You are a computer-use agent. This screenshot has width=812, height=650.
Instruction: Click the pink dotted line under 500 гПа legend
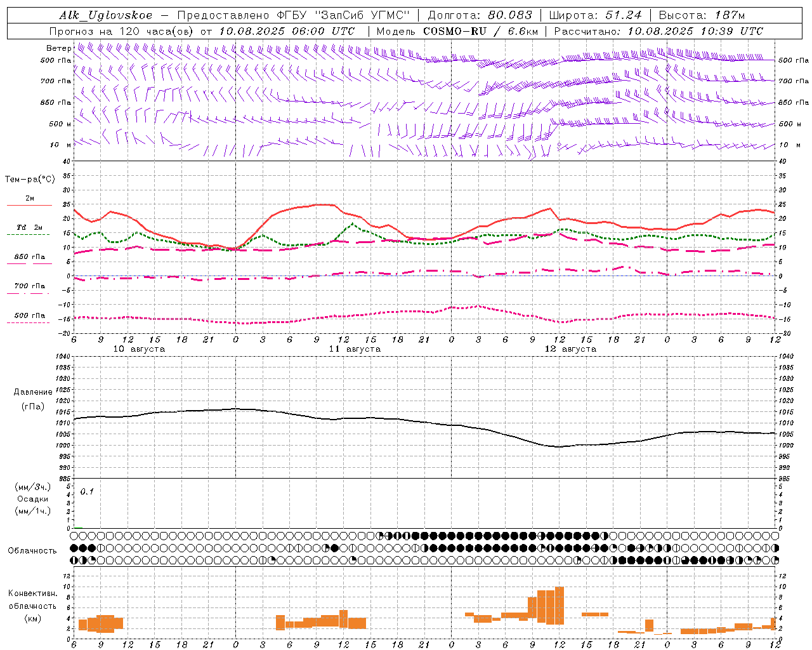point(29,323)
